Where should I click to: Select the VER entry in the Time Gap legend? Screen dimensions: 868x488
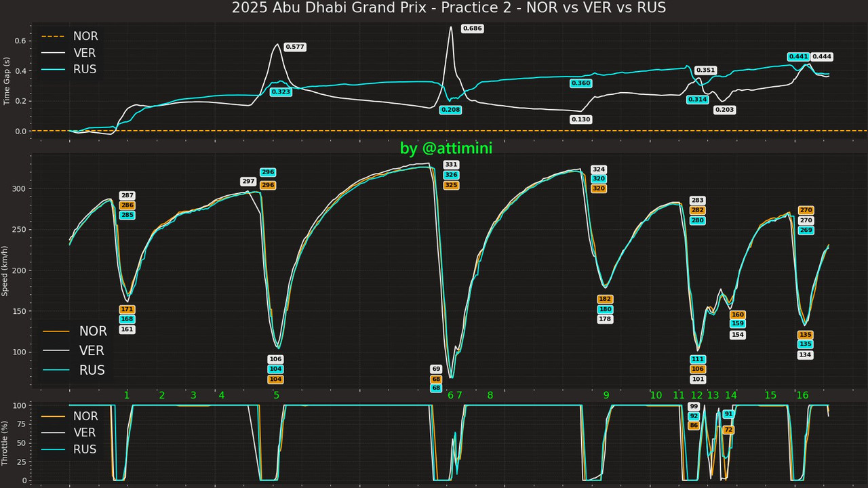70,53
